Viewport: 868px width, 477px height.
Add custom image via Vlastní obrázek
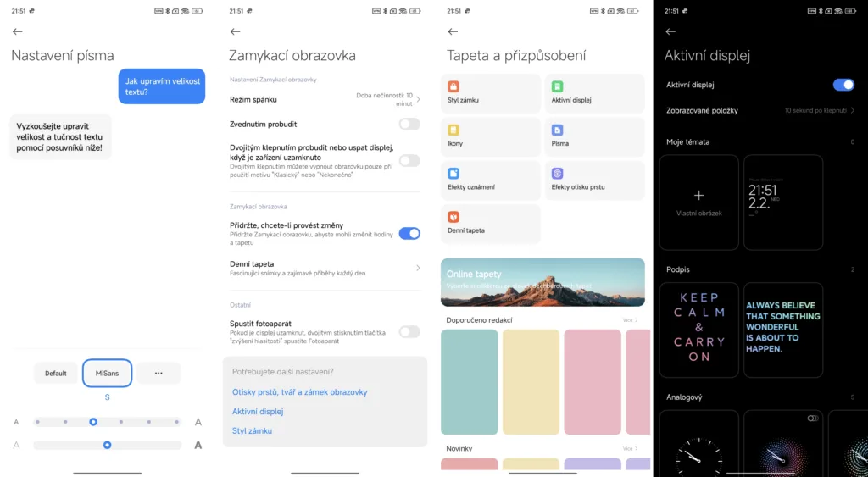[x=698, y=202]
